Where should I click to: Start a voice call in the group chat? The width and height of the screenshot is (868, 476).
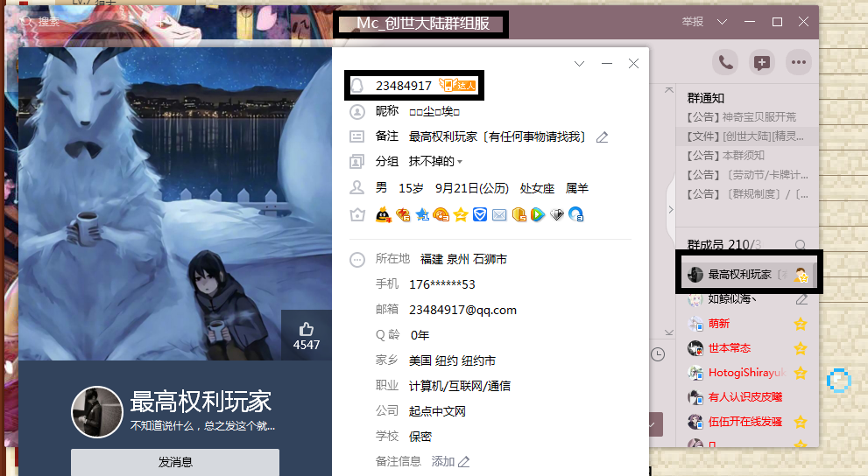tap(725, 62)
